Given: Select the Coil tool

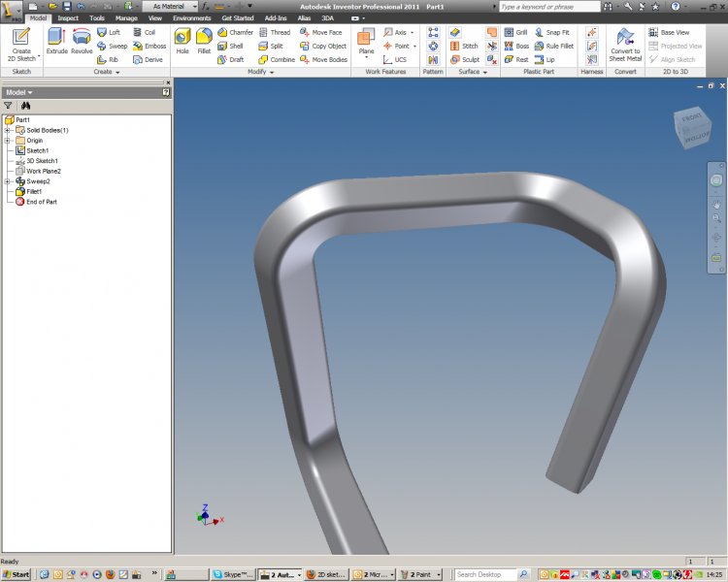Looking at the screenshot, I should (144, 32).
